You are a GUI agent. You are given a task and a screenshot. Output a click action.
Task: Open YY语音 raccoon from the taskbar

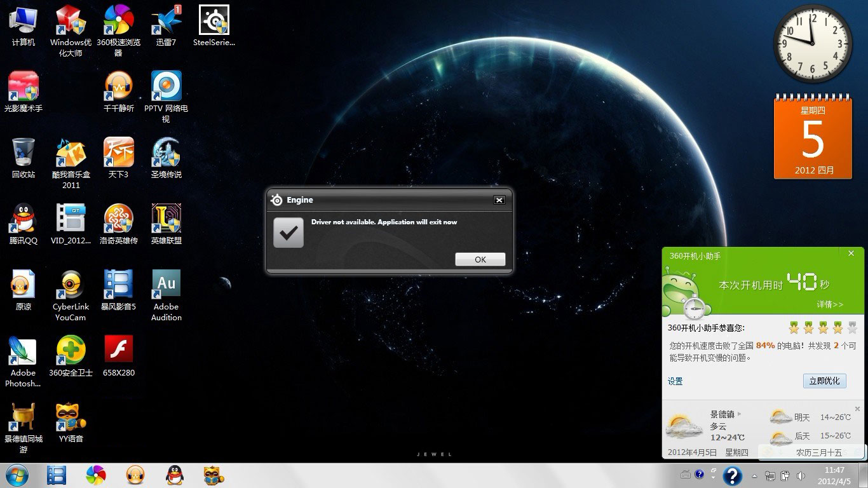(214, 475)
